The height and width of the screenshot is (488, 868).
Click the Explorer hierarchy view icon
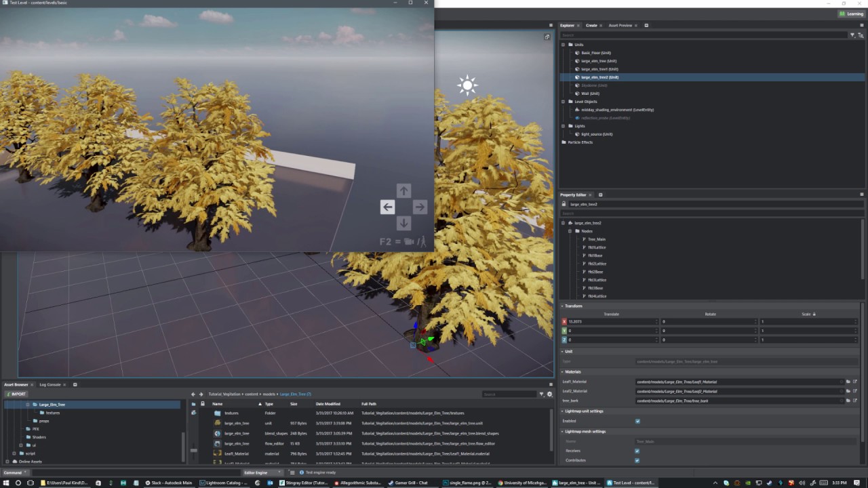click(861, 35)
